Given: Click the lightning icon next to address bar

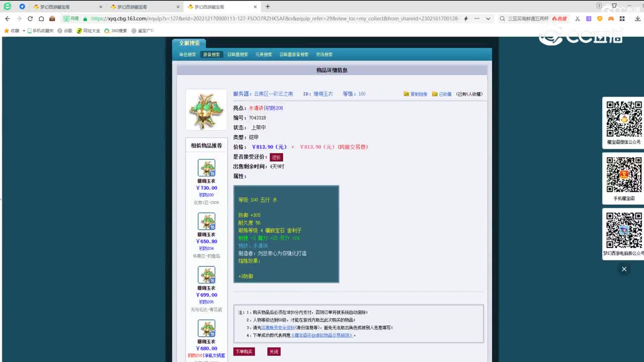Looking at the screenshot, I should (x=466, y=18).
